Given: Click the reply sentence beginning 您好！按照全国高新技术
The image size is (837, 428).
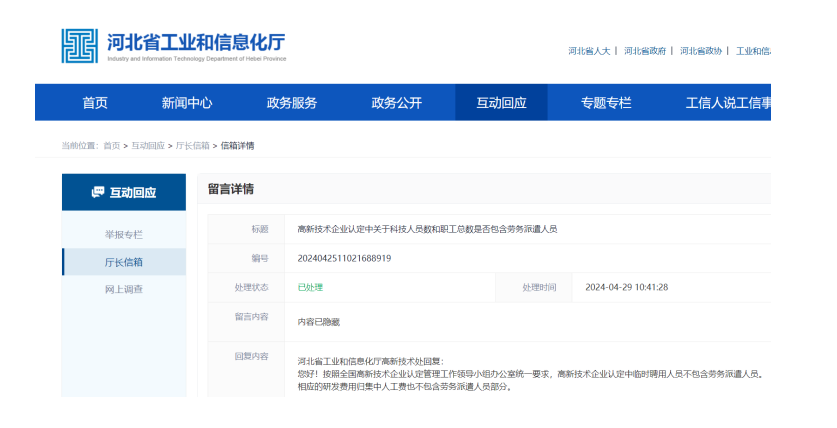Looking at the screenshot, I should click(x=531, y=374).
